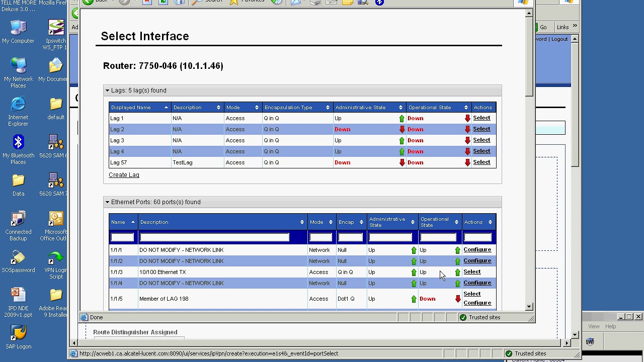Sort lags by Displayed Name

click(x=139, y=108)
